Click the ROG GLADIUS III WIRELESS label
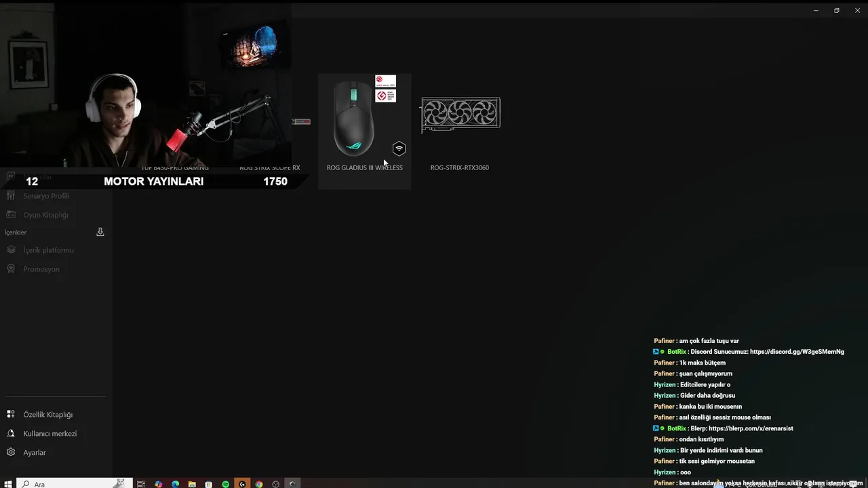The height and width of the screenshot is (488, 868). click(364, 167)
